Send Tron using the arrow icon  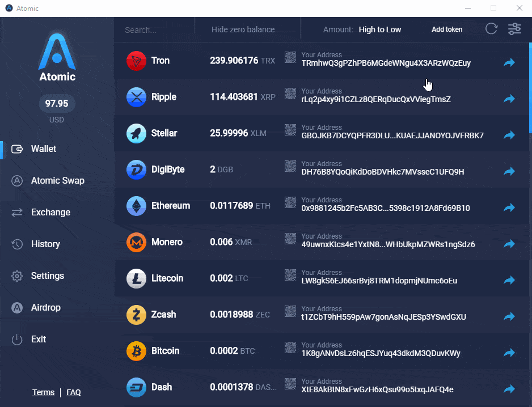point(509,62)
